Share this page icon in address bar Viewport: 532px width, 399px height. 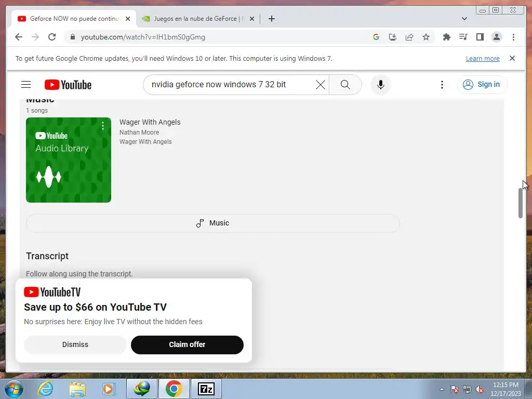409,37
